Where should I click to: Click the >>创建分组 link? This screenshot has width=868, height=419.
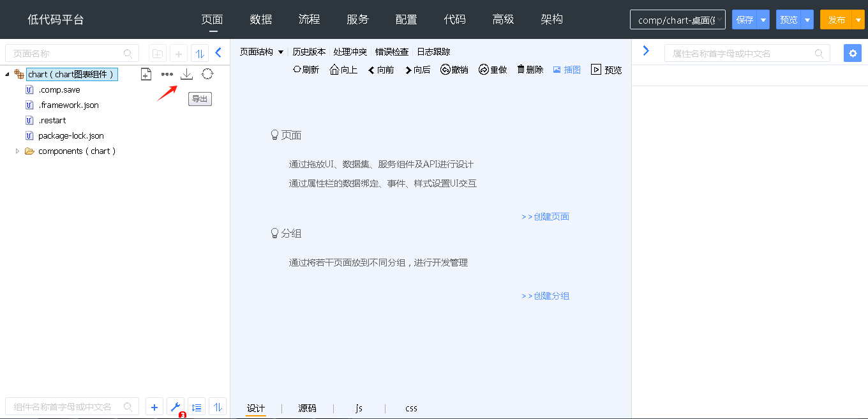click(x=546, y=296)
